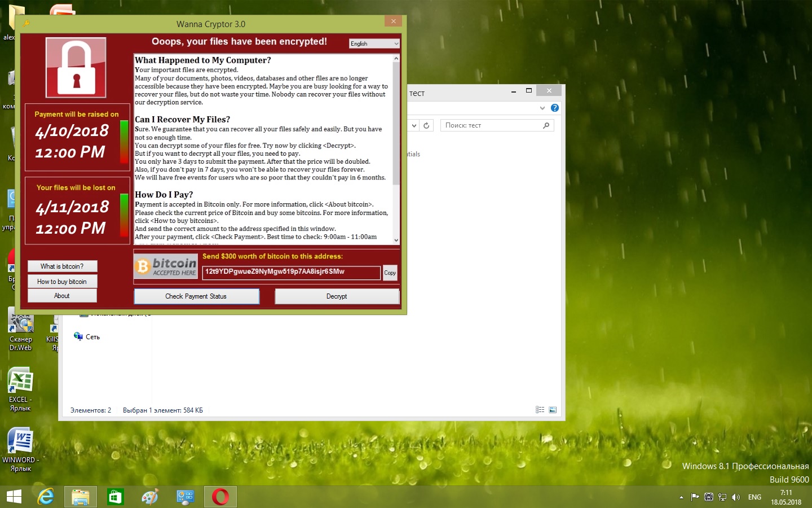This screenshot has height=508, width=812.
Task: Close the Wanna Cryptor 3.0 window
Action: [394, 21]
